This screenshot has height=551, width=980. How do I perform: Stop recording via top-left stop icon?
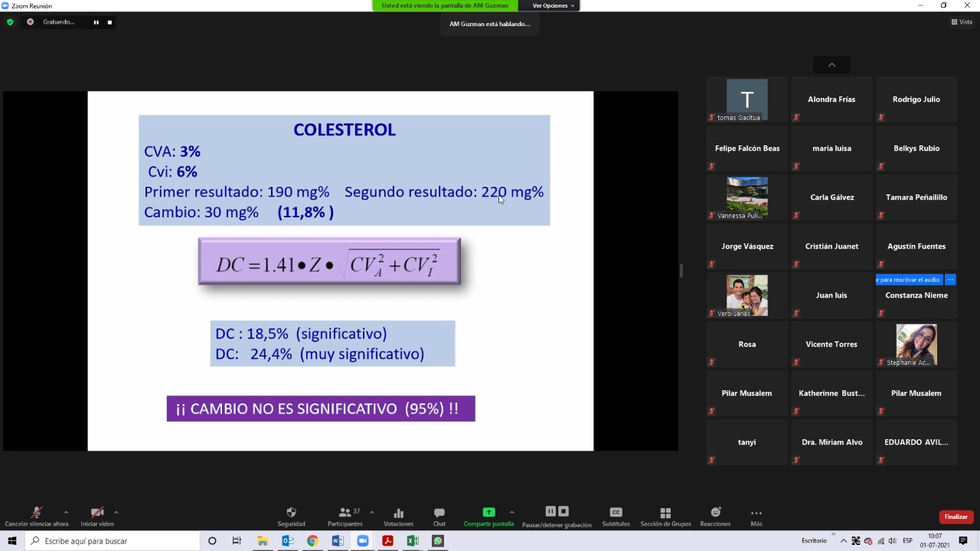[x=109, y=22]
